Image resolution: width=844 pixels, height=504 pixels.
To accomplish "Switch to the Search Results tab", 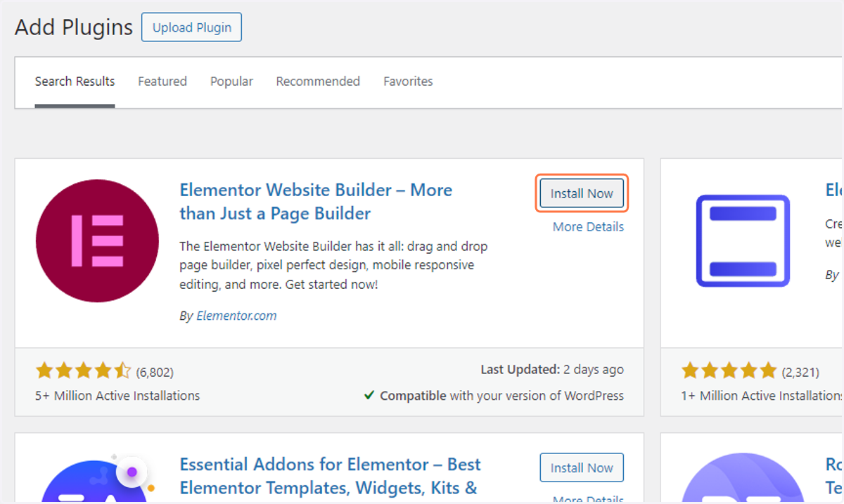I will [75, 82].
